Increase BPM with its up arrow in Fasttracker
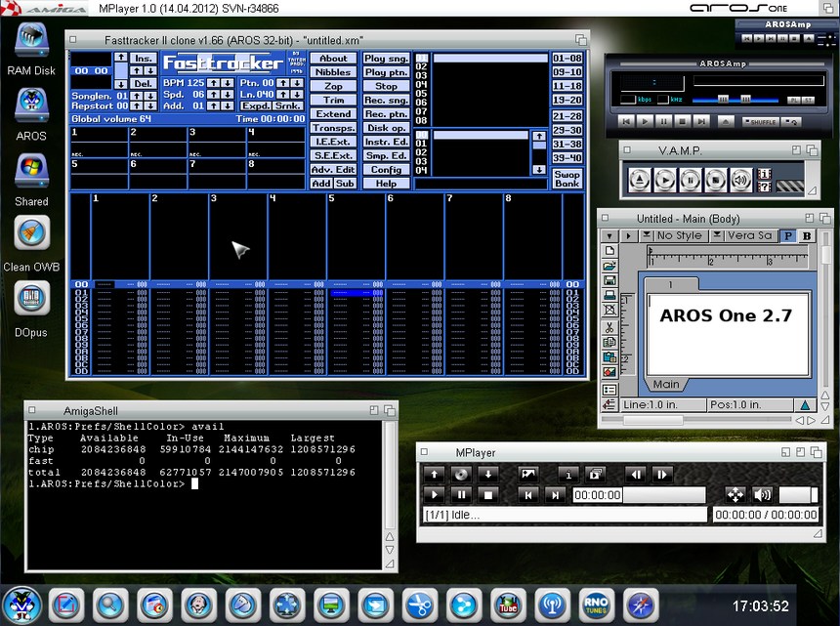The height and width of the screenshot is (626, 840). tap(213, 83)
